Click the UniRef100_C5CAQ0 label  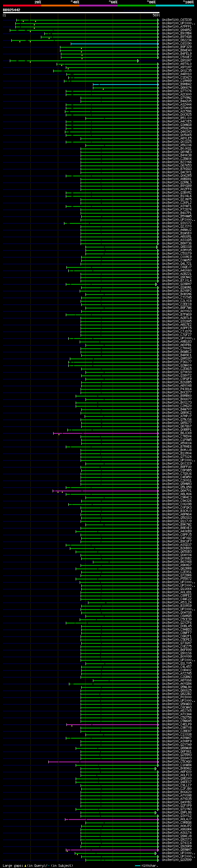pos(177,762)
